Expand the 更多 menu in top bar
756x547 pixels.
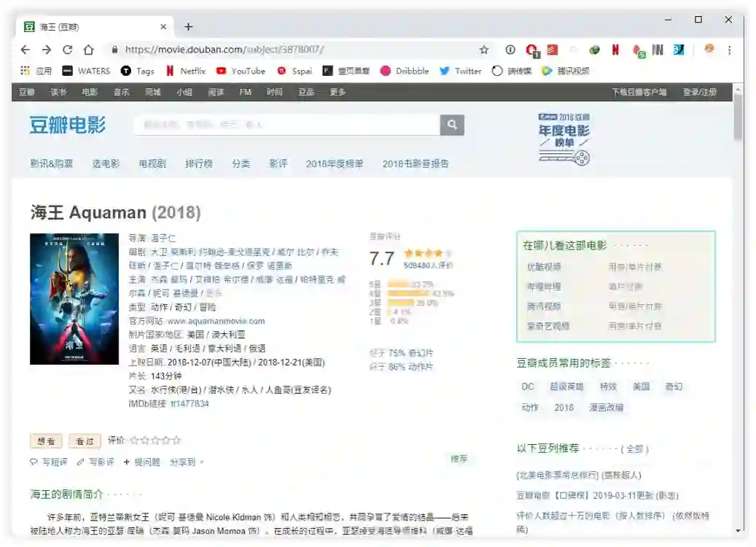(338, 92)
